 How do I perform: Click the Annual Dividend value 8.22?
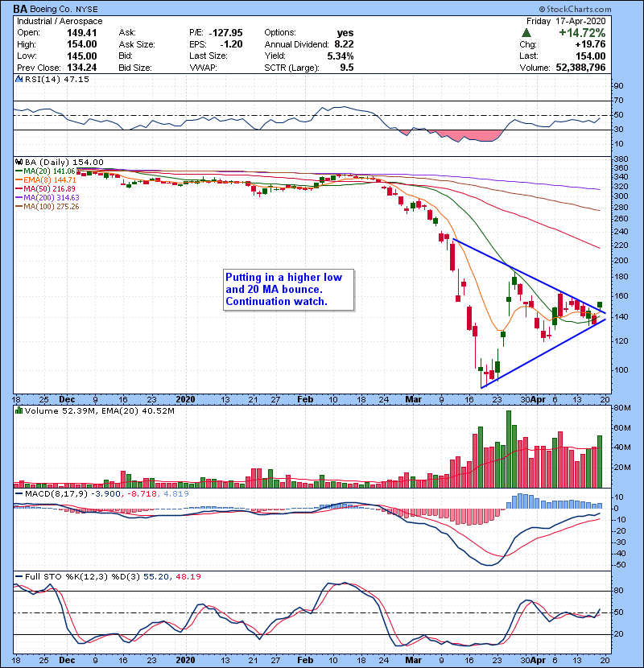(x=344, y=44)
